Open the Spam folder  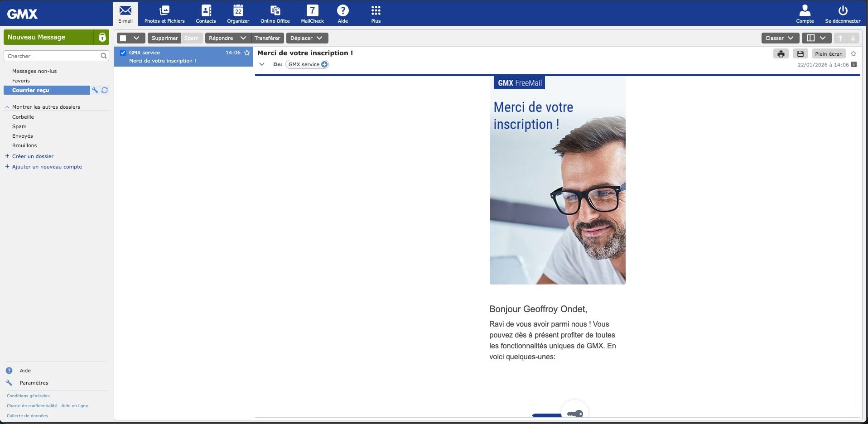tap(19, 126)
